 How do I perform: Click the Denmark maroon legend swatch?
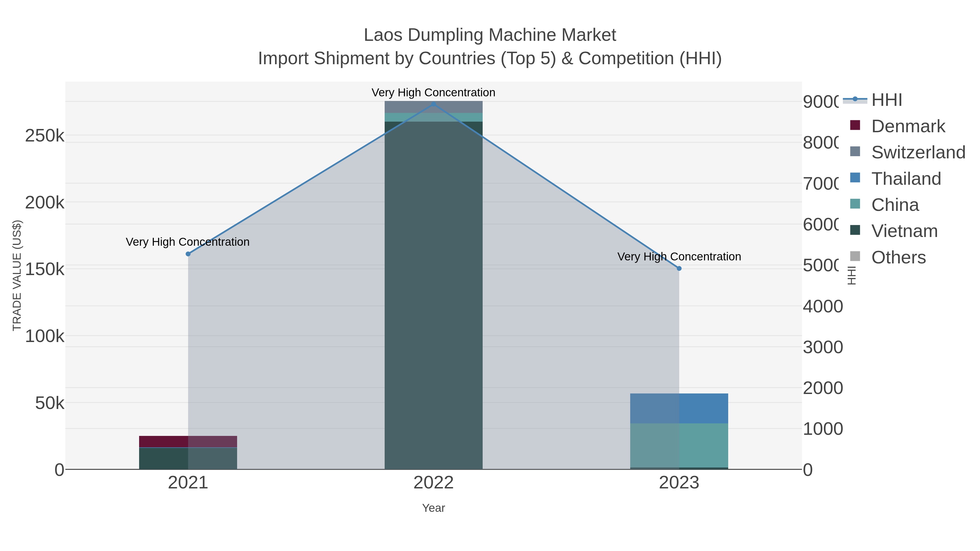click(855, 125)
